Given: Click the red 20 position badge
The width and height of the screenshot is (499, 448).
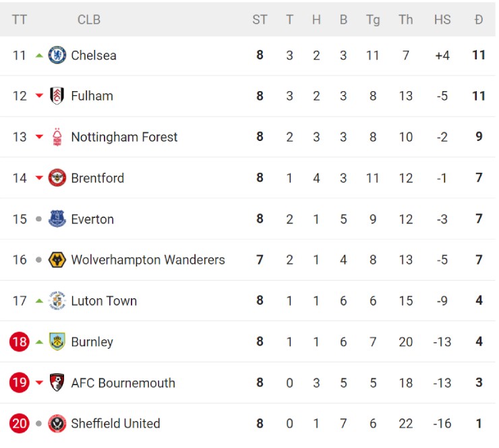Looking at the screenshot, I should pos(20,424).
